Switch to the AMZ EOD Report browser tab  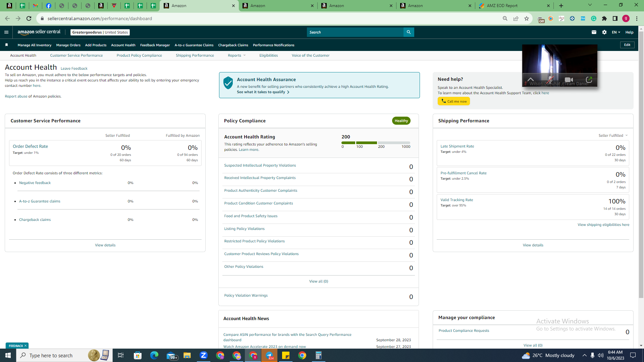coord(514,6)
